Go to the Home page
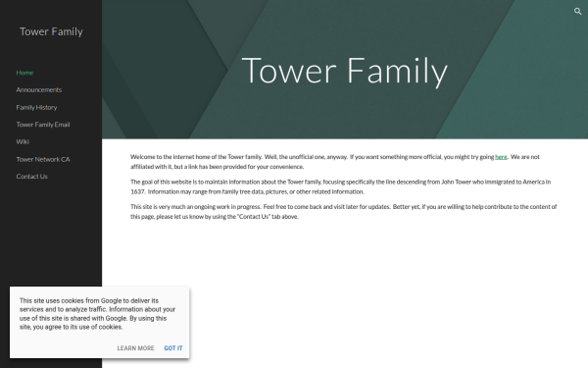588x368 pixels. tap(24, 73)
